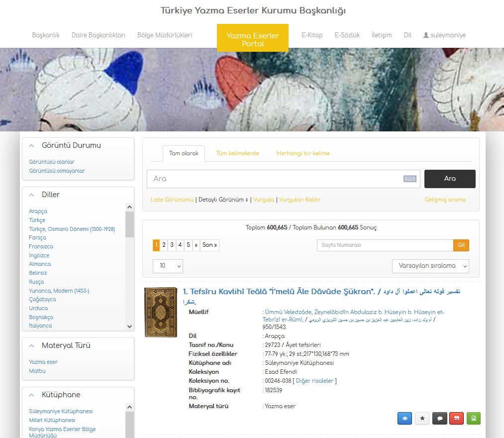Select the Tam olarak search tab

(184, 153)
